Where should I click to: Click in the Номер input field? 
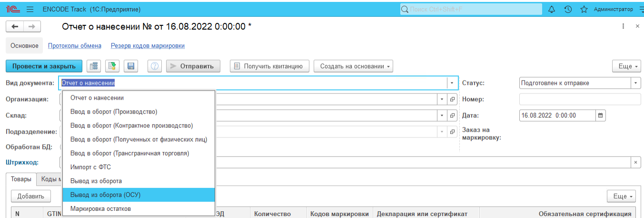coord(579,99)
